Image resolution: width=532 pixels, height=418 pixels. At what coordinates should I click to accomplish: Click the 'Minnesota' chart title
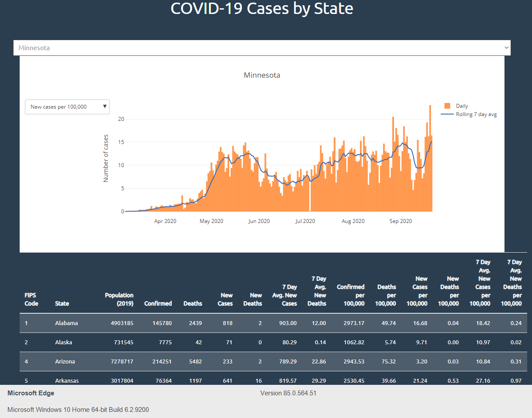(x=262, y=75)
